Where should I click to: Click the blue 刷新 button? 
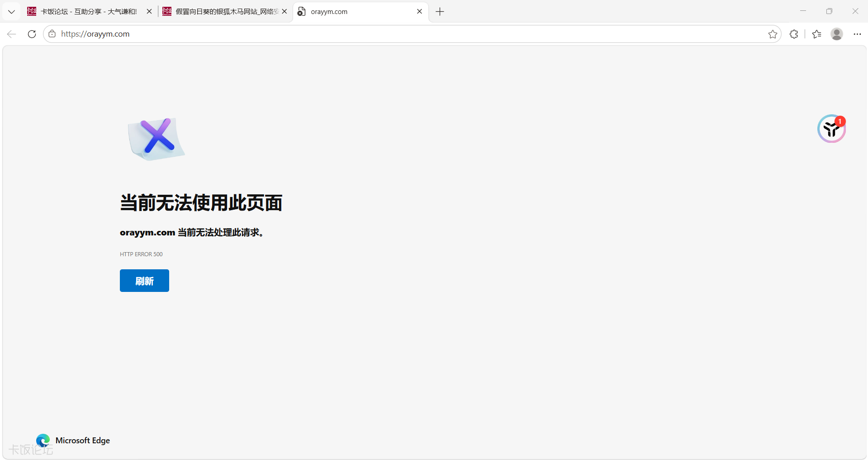coord(144,281)
